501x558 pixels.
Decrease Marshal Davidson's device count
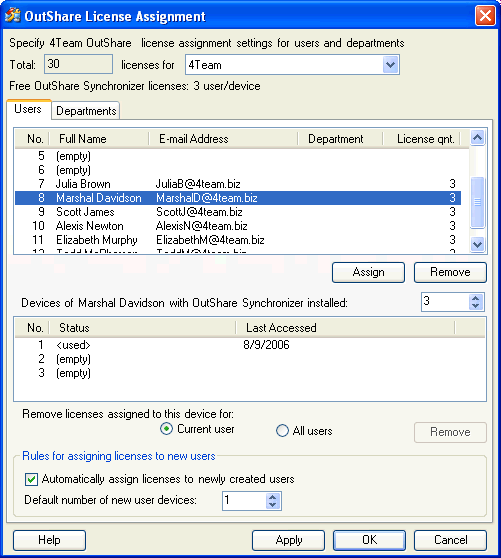point(476,306)
